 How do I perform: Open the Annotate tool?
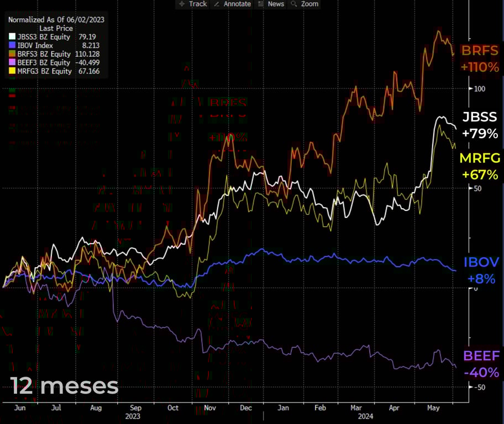(x=233, y=4)
